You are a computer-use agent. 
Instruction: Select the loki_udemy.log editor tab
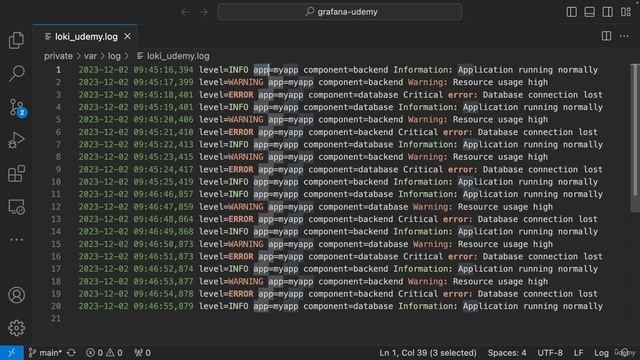pyautogui.click(x=85, y=36)
